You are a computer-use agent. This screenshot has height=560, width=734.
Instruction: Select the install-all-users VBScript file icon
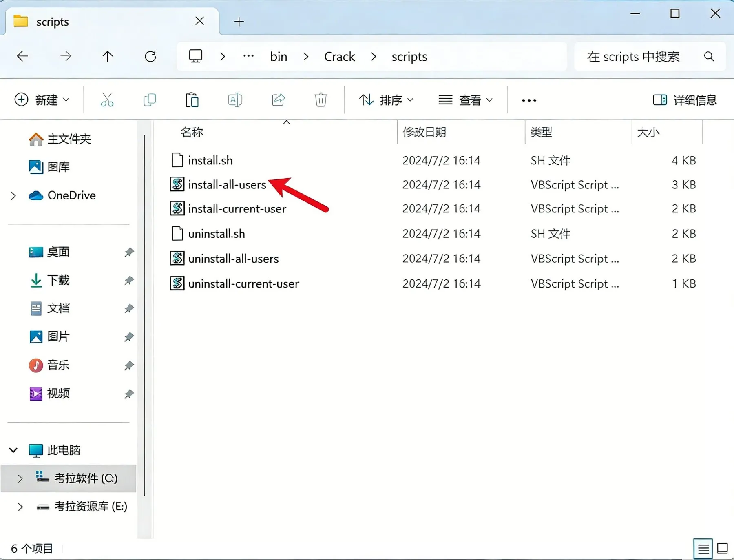coord(177,184)
